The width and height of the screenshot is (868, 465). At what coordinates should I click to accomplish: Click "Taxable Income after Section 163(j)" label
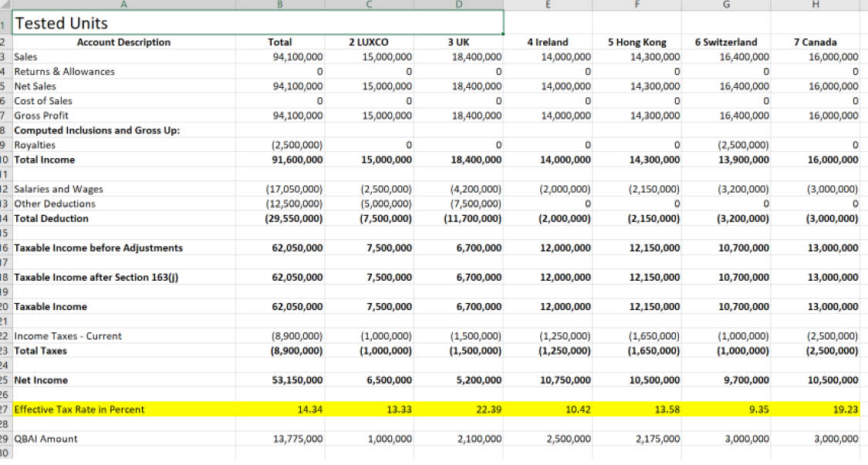[123, 277]
